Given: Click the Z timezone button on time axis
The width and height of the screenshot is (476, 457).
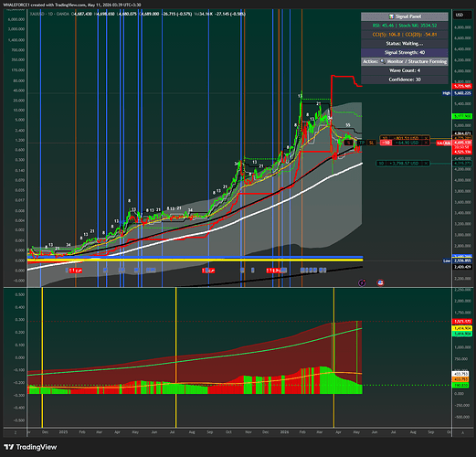Looking at the screenshot, I should pos(16,432).
